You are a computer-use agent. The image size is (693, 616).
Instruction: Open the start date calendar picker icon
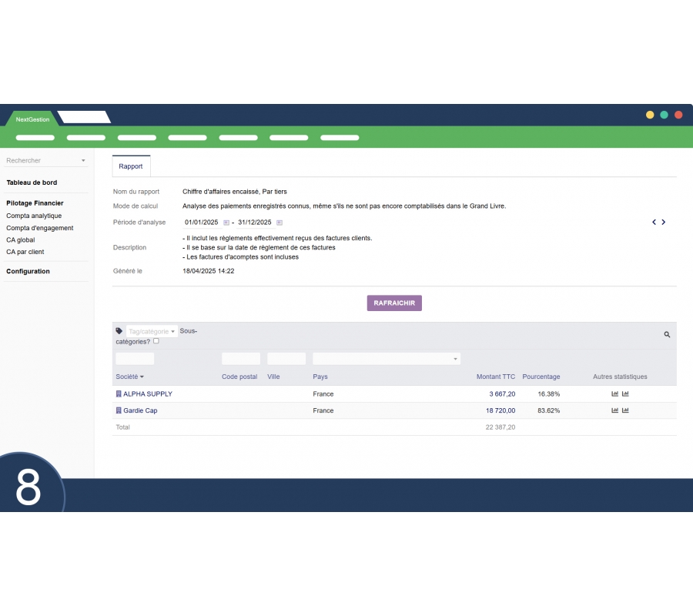[x=226, y=223]
